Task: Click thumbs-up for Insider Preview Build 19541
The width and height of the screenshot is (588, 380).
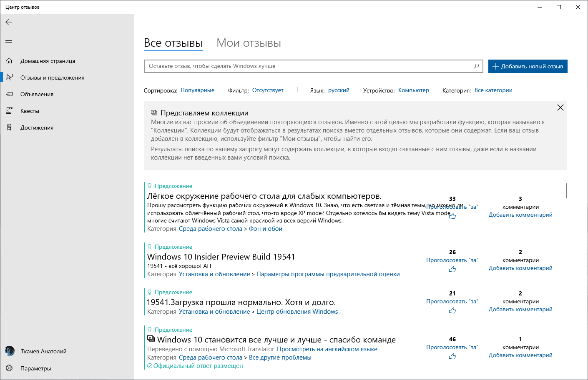Action: [452, 269]
